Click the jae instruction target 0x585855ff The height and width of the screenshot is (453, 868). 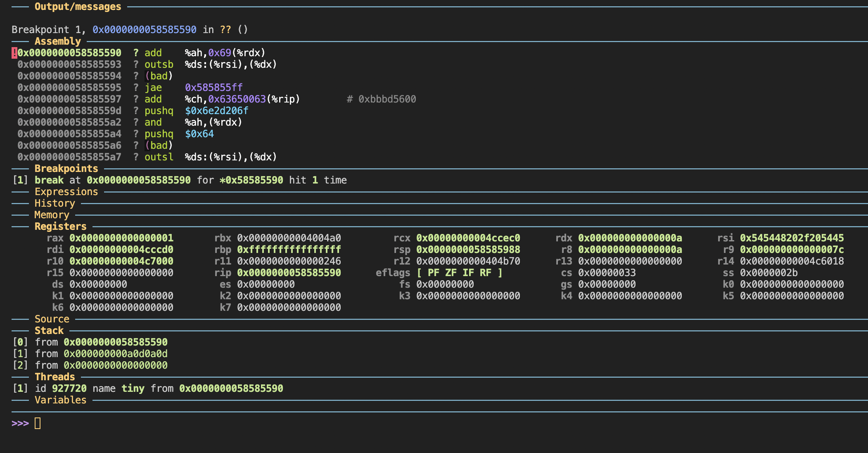point(213,88)
